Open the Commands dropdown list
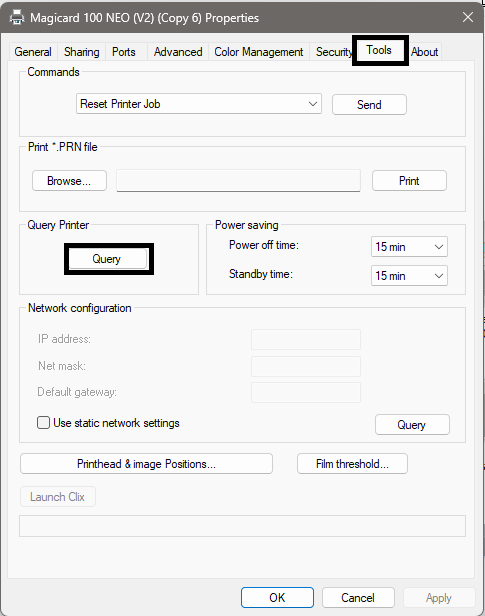Viewport: 485px width, 616px height. [199, 104]
